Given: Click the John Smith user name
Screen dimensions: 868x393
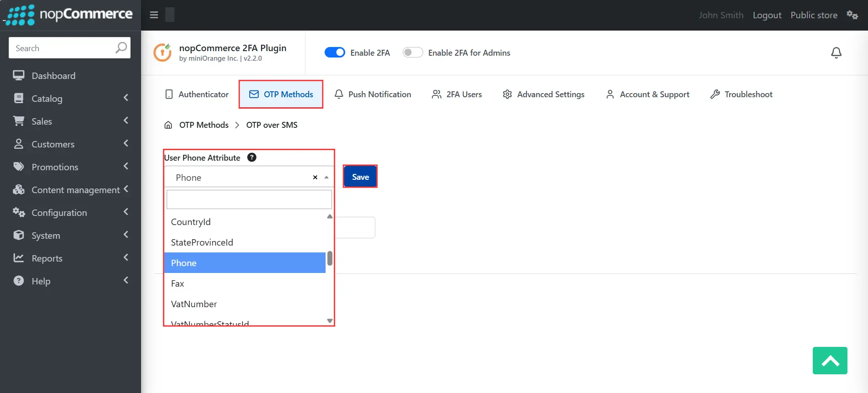Looking at the screenshot, I should [721, 15].
